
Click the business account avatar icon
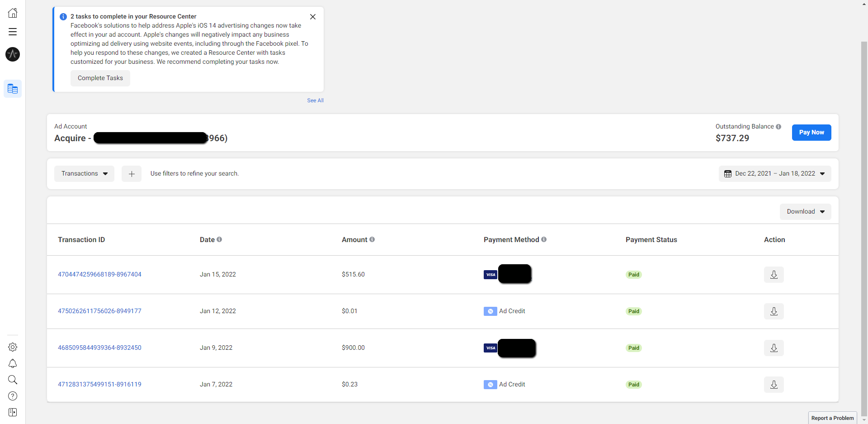tap(13, 54)
